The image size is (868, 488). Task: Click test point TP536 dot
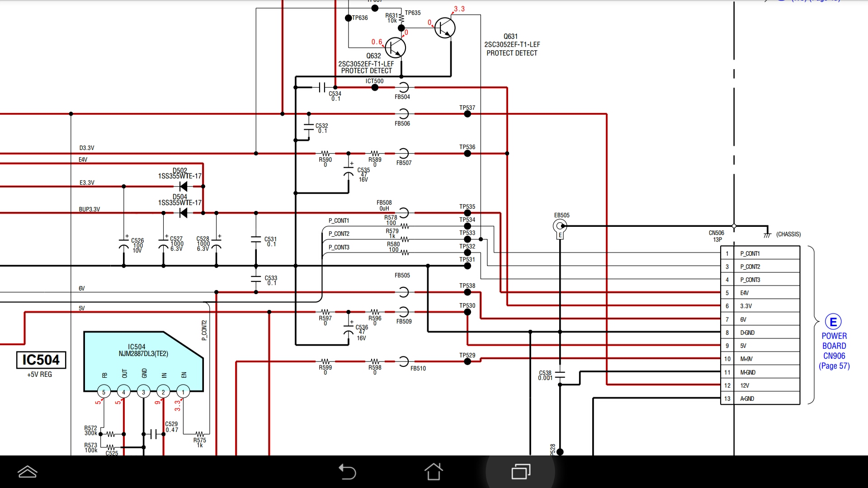(467, 154)
